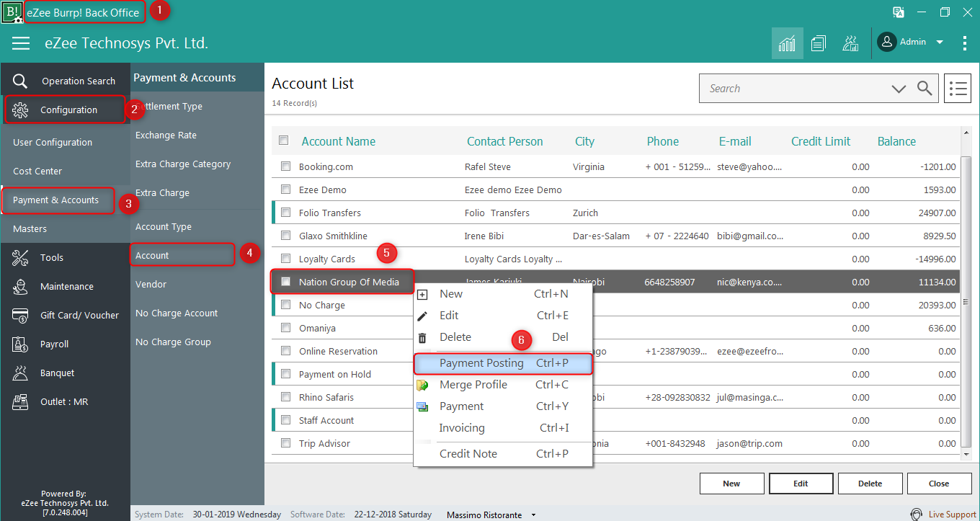
Task: Select Cost Center in sidebar
Action: pyautogui.click(x=37, y=171)
